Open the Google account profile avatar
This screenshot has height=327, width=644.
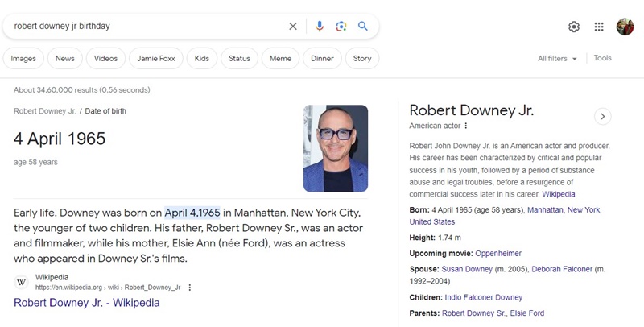(625, 27)
